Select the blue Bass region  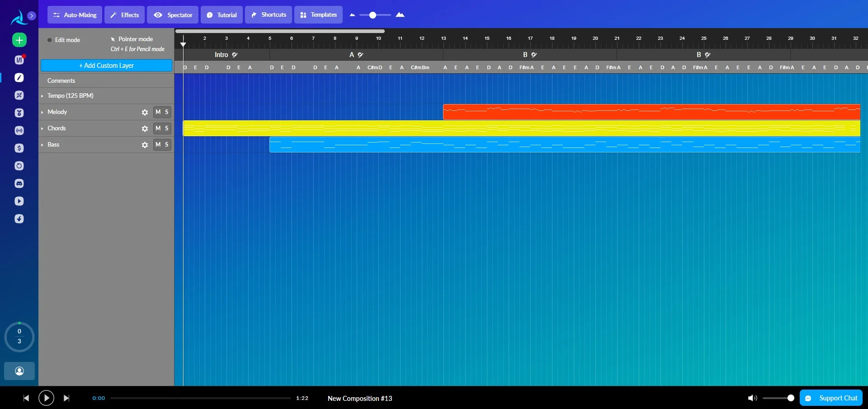click(x=565, y=144)
